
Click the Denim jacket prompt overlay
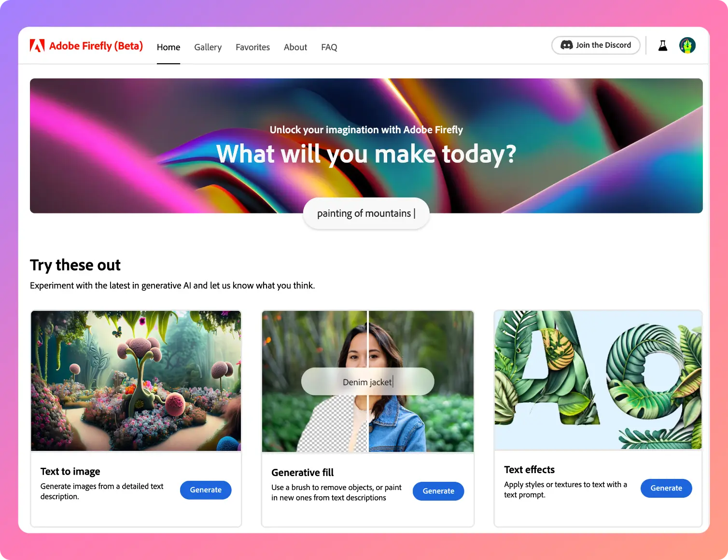pos(368,382)
